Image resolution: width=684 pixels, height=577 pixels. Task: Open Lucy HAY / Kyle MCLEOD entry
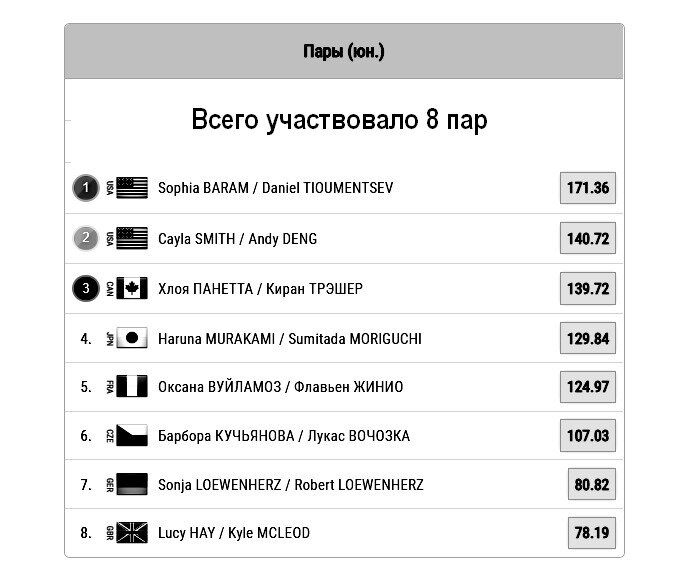234,533
